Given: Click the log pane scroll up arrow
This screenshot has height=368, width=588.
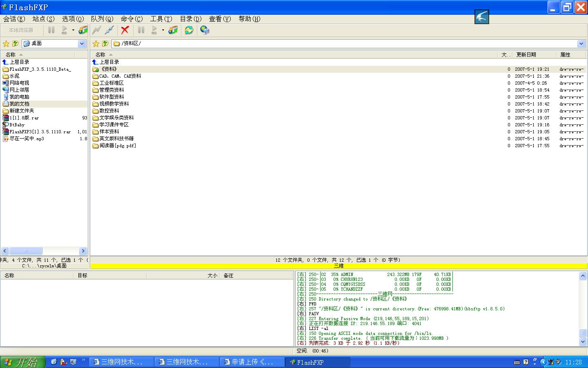Looking at the screenshot, I should (583, 276).
